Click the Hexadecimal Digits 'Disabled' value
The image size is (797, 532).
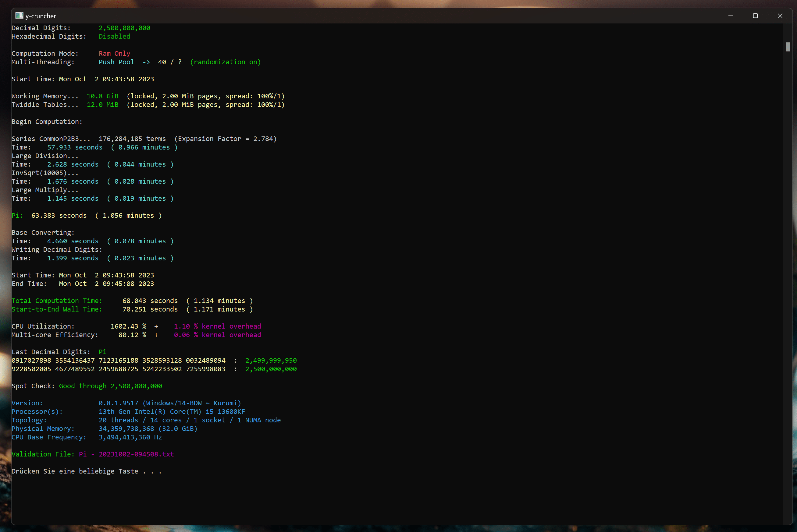(114, 36)
